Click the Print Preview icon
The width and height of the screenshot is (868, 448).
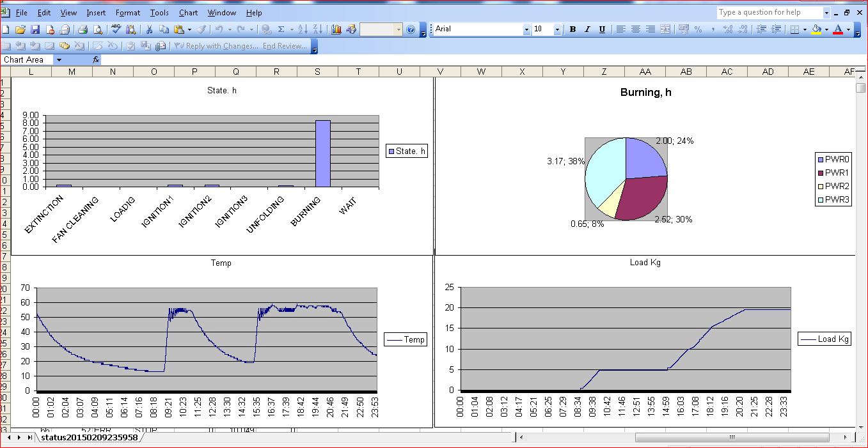tap(97, 29)
